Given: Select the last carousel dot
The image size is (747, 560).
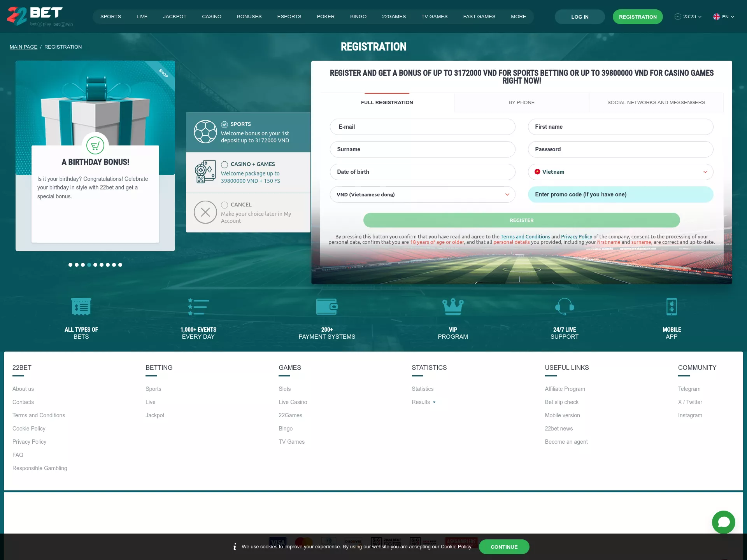Looking at the screenshot, I should 120,265.
